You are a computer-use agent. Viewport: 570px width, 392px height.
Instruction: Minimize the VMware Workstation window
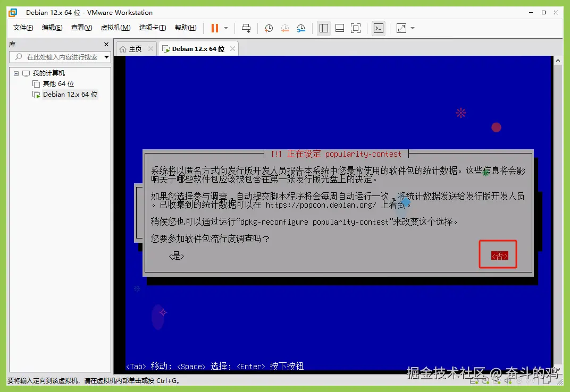tap(531, 12)
